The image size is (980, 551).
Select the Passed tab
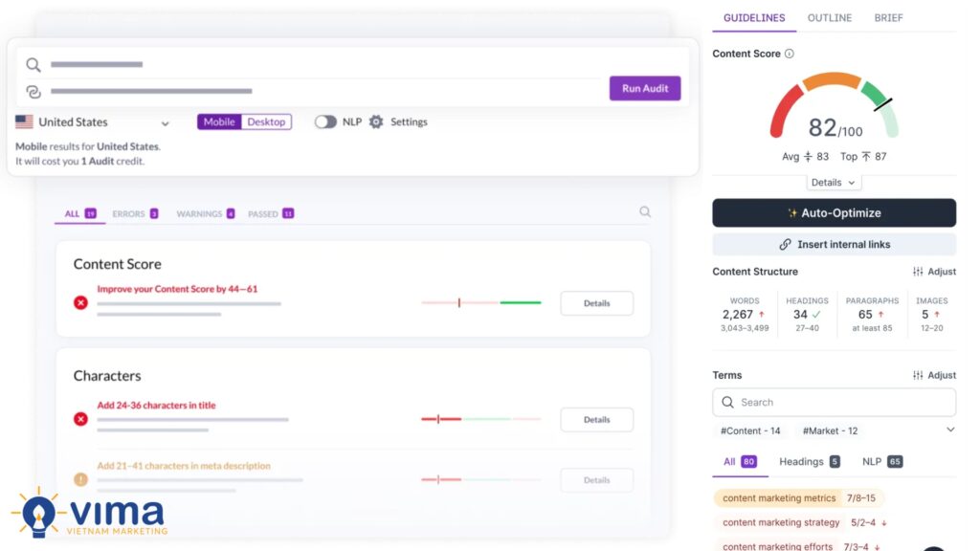click(271, 213)
